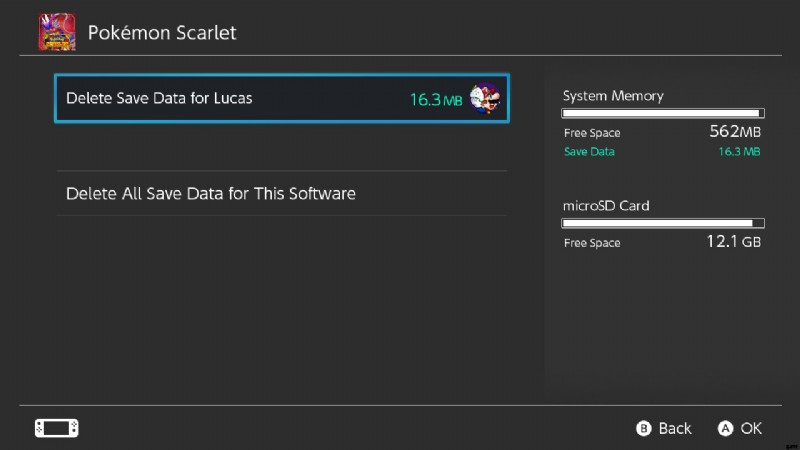Click the 16.3 MB size in Lucas row
Viewport: 800px width, 450px height.
coord(436,99)
